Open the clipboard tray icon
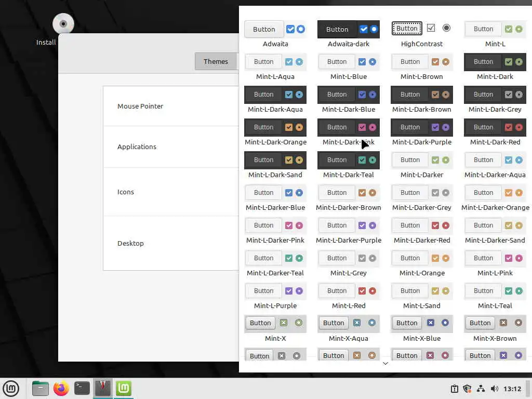The width and height of the screenshot is (532, 399). (x=455, y=389)
